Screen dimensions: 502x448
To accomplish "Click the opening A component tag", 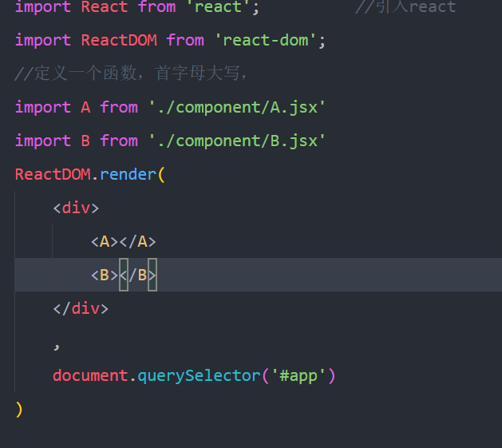I will 105,242.
